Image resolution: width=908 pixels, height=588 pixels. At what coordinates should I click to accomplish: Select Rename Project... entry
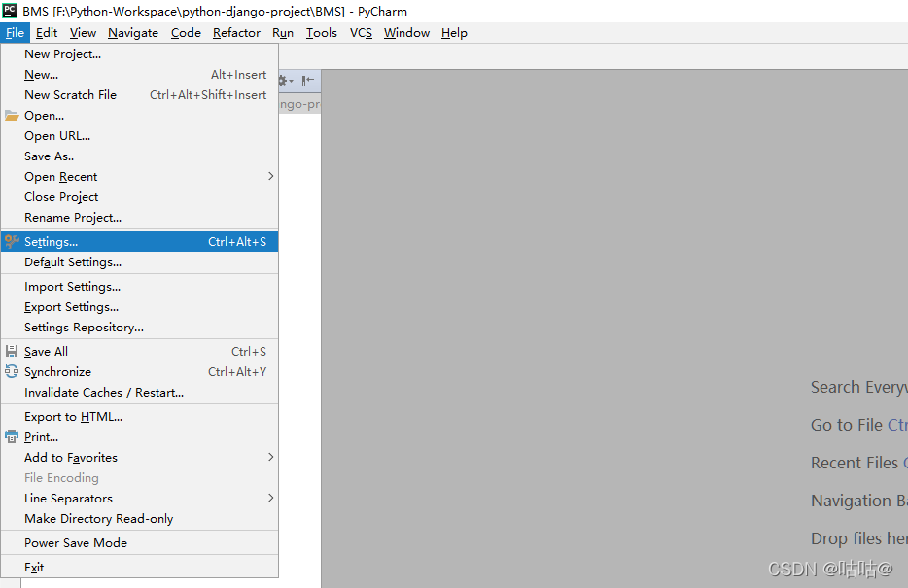click(x=140, y=218)
